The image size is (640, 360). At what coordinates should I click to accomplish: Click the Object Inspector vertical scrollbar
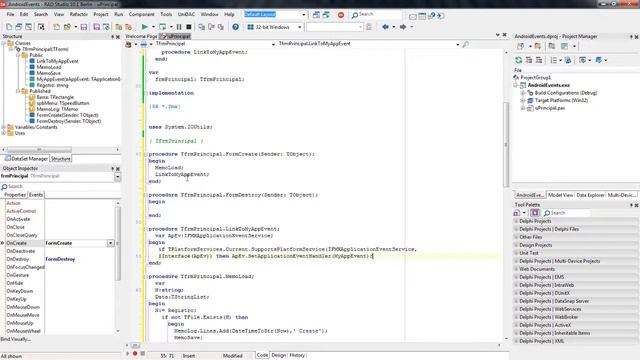coord(118,267)
